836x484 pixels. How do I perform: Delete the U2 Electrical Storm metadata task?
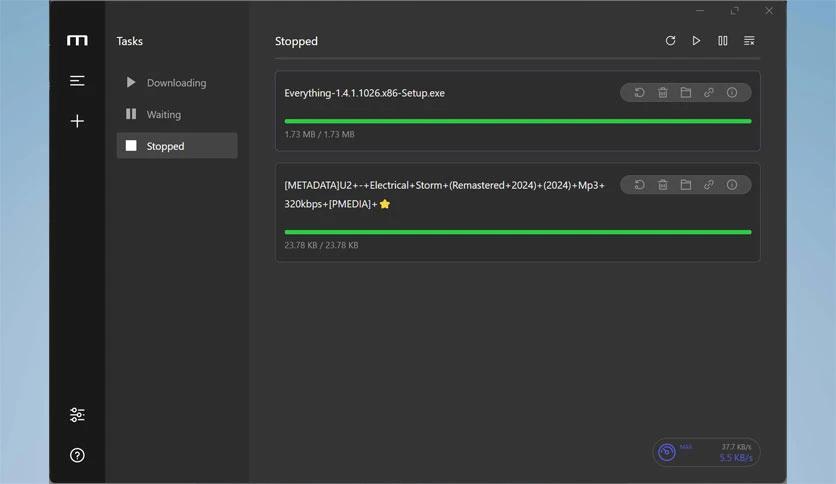[663, 185]
